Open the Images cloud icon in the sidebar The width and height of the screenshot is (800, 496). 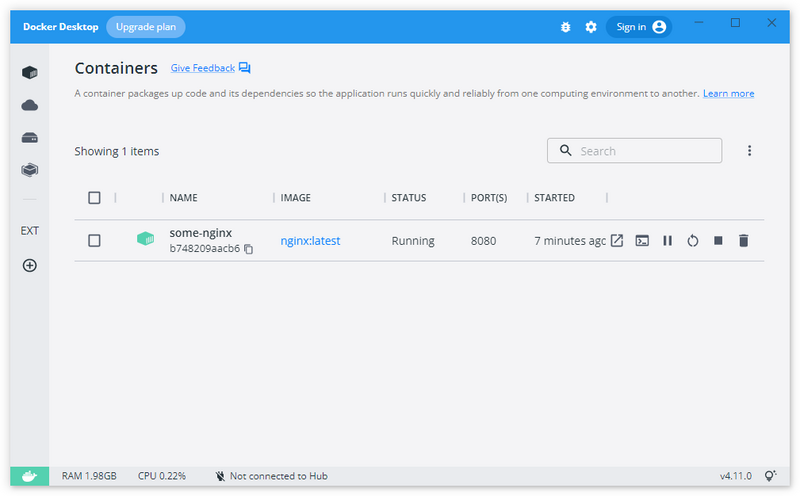[x=30, y=105]
